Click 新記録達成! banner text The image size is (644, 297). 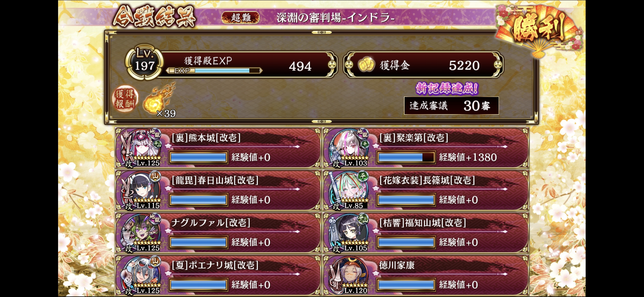pos(447,88)
